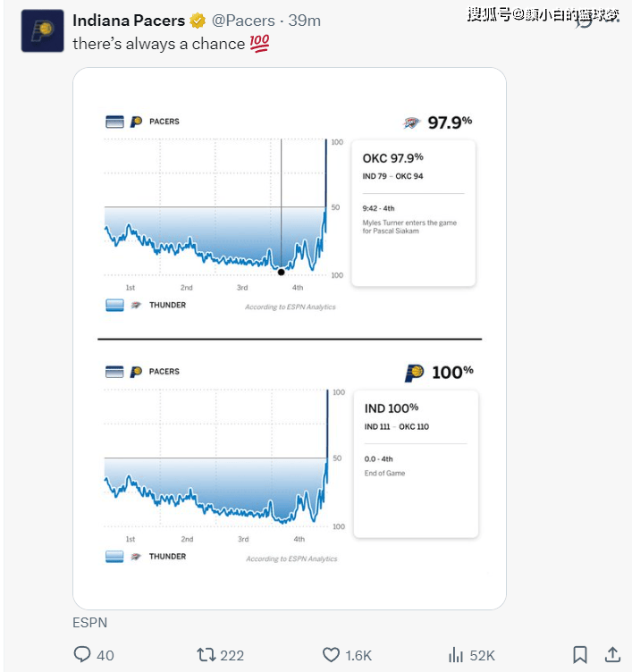Open the OKC 97.9% info card
The image size is (632, 672).
tap(413, 213)
